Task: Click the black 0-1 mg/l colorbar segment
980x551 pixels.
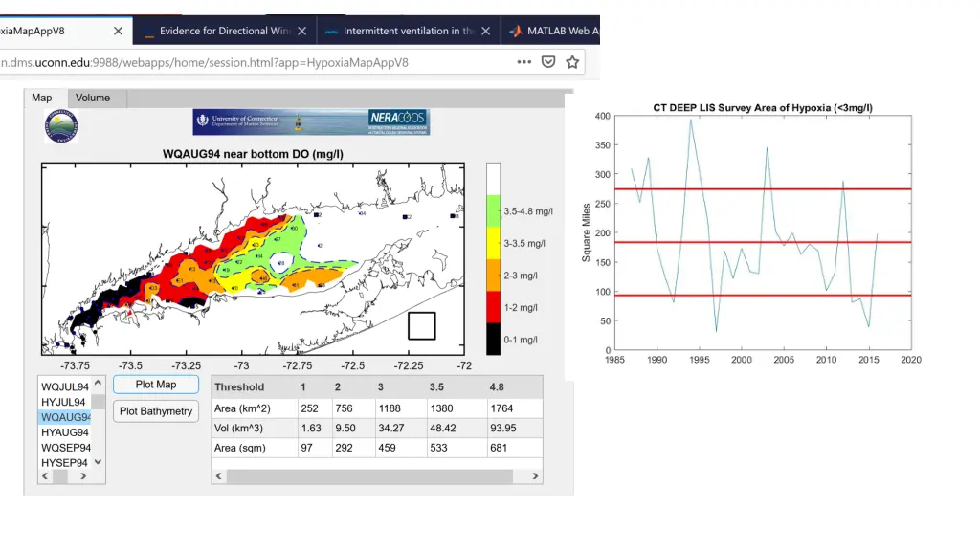Action: 493,340
